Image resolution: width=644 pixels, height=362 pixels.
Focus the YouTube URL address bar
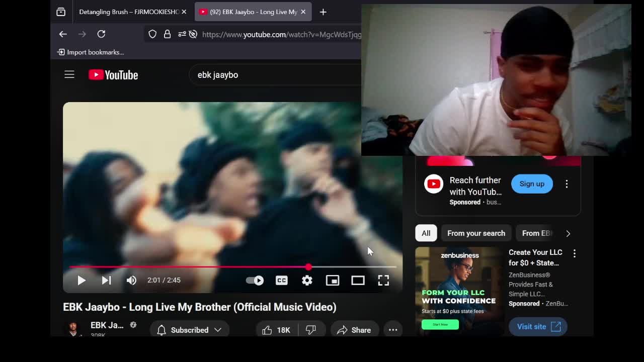(282, 34)
